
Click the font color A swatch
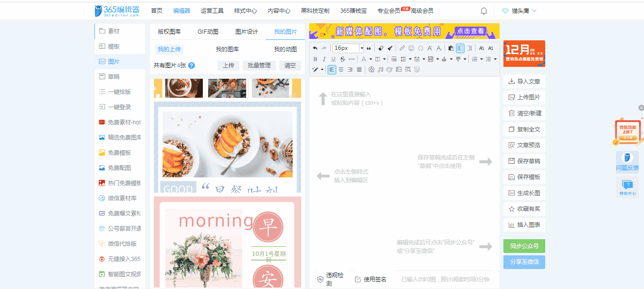point(364,59)
